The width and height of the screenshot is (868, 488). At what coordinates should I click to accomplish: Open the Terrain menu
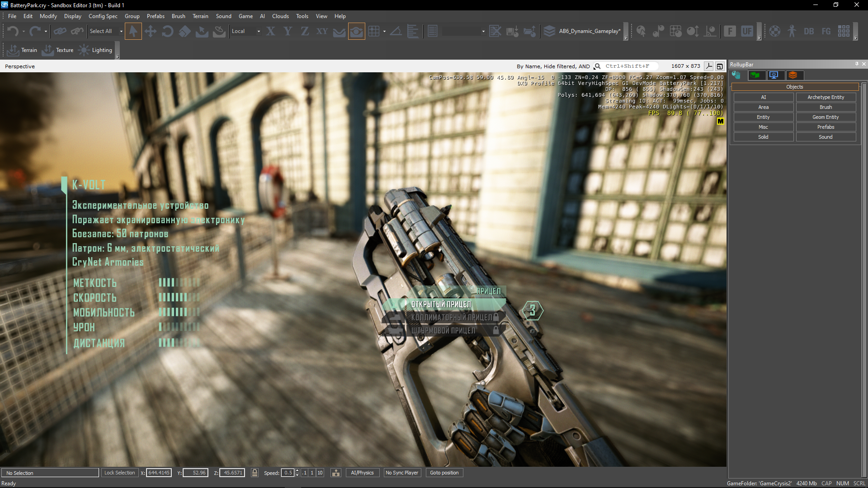pyautogui.click(x=200, y=16)
